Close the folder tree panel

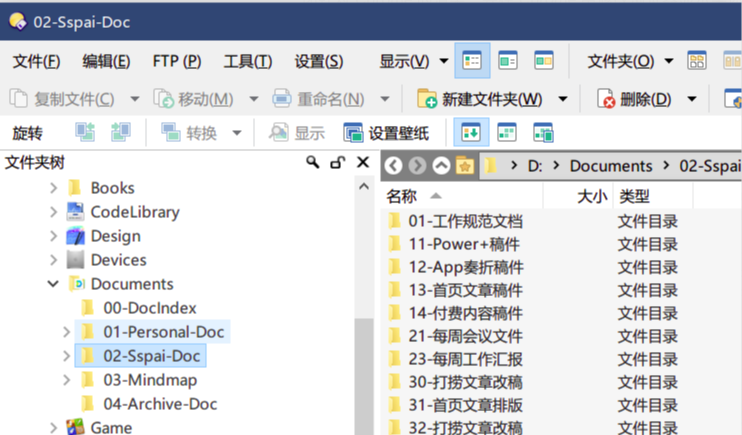(362, 163)
